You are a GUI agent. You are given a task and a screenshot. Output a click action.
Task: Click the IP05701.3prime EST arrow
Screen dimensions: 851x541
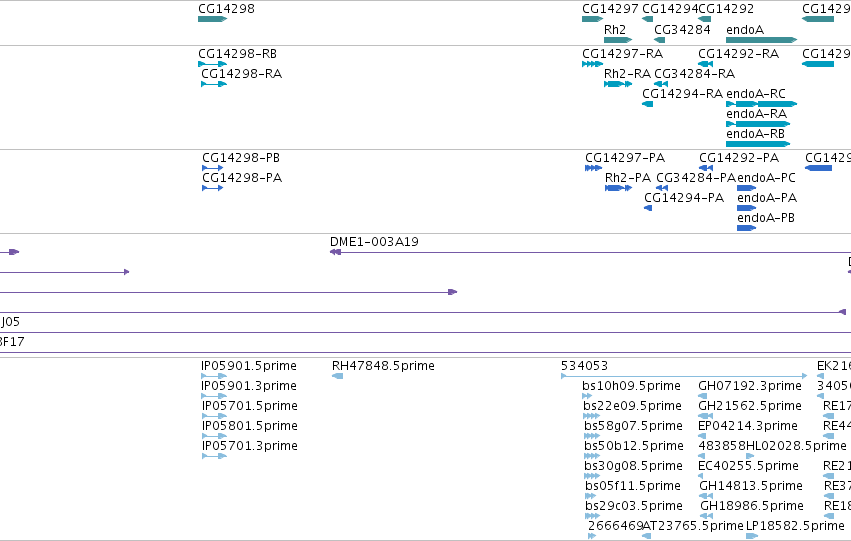coord(214,456)
